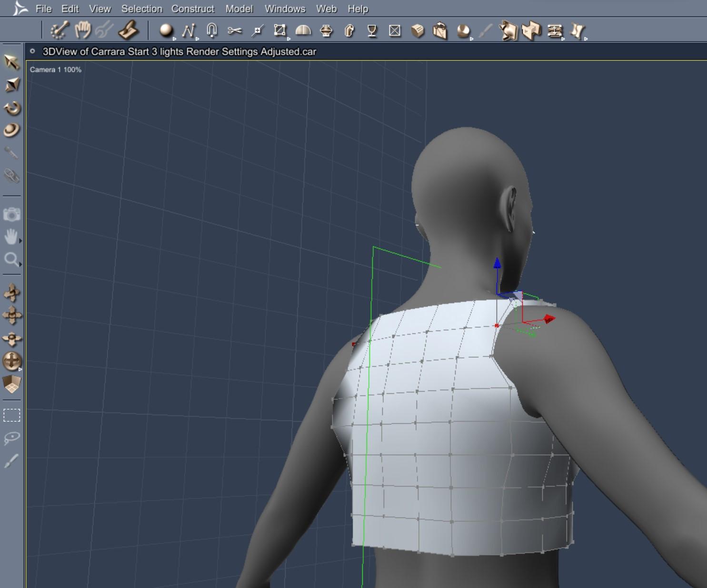Click the dimmed chain link tool
The height and width of the screenshot is (588, 707).
point(12,176)
